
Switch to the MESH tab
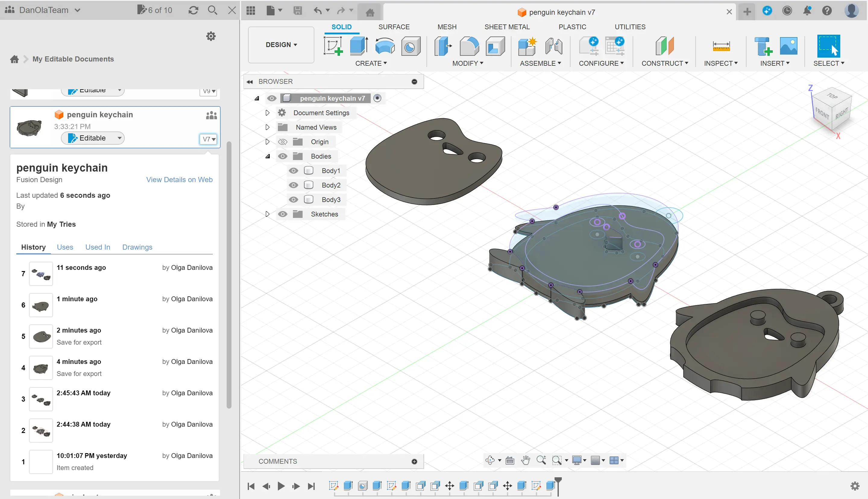pos(447,27)
